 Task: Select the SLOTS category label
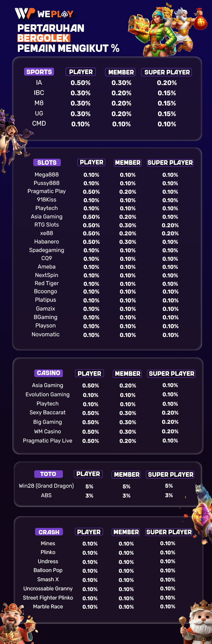point(47,163)
